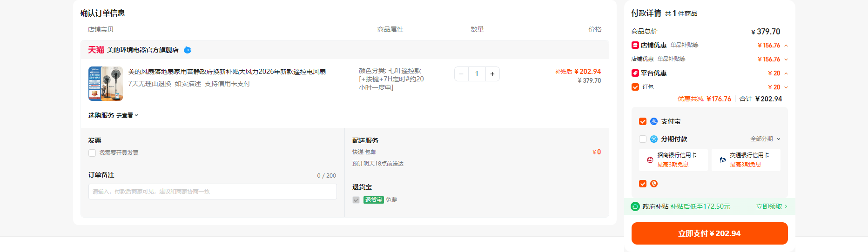Click into the 订单备注 note text box
Image resolution: width=868 pixels, height=252 pixels.
click(x=213, y=192)
